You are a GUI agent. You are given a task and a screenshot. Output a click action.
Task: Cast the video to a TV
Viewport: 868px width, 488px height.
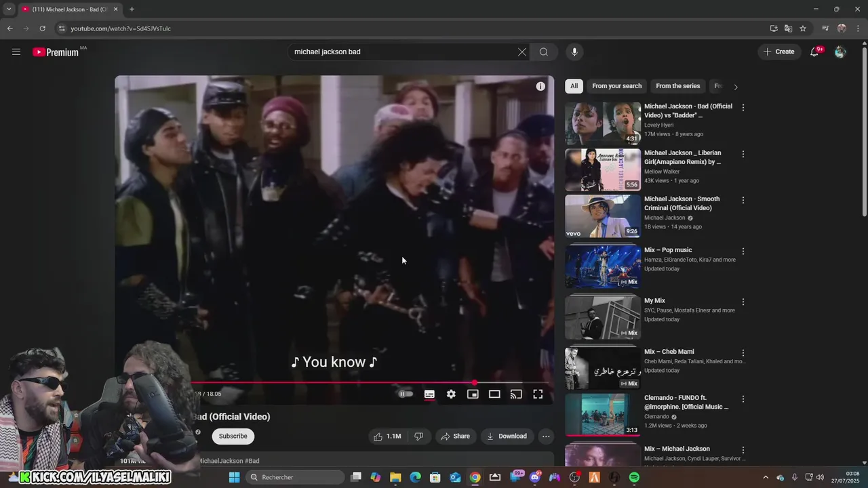[x=516, y=394]
